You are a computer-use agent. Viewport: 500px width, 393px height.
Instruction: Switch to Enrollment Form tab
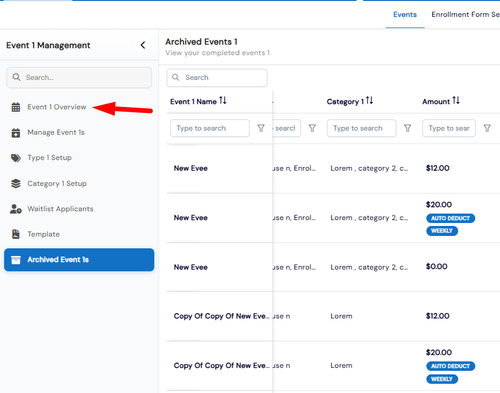pos(465,15)
